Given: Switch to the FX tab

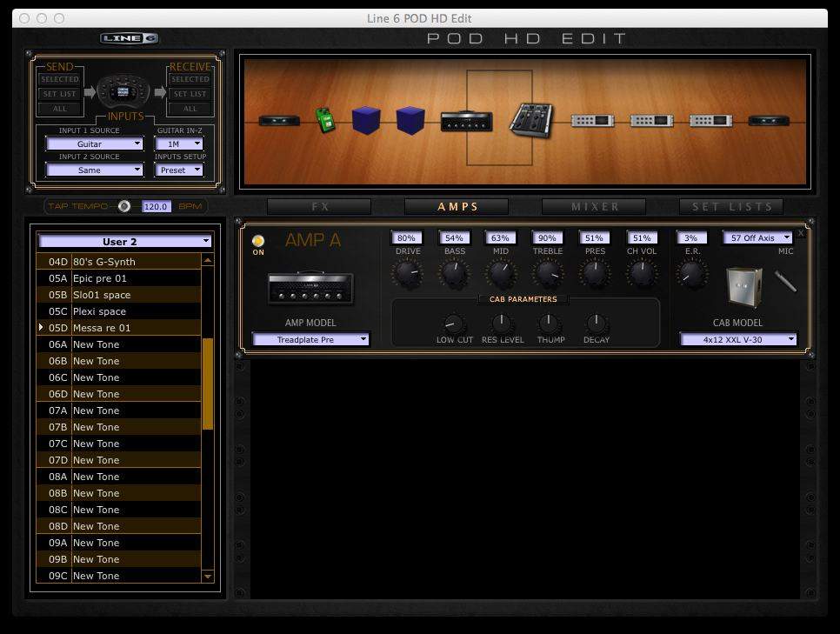Looking at the screenshot, I should pyautogui.click(x=319, y=207).
